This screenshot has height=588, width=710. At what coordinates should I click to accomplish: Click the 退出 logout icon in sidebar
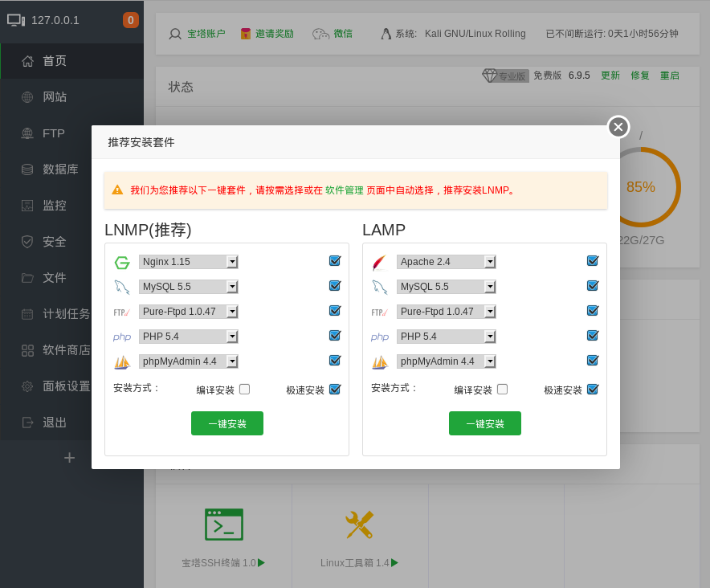point(27,423)
